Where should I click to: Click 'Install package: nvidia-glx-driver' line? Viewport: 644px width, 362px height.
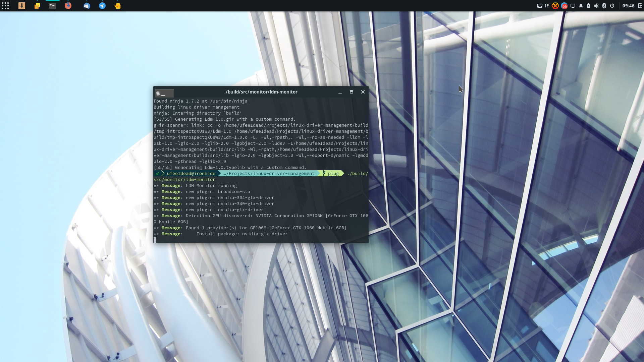(221, 234)
